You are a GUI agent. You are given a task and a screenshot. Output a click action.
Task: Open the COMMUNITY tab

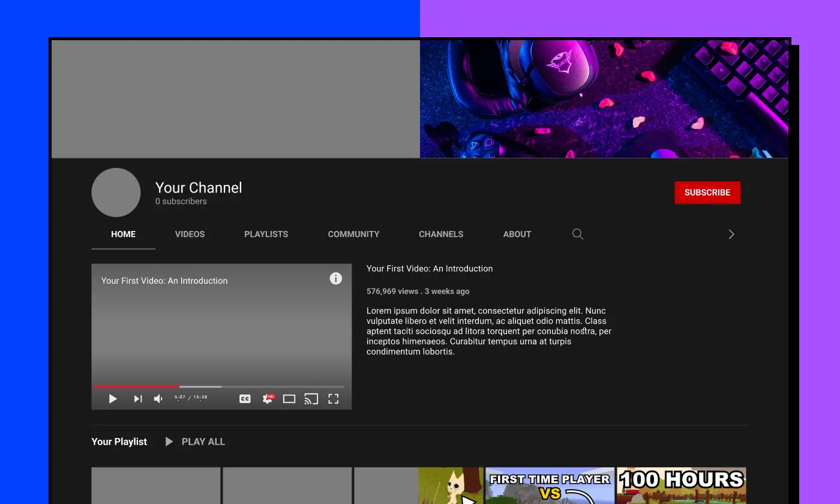(353, 234)
